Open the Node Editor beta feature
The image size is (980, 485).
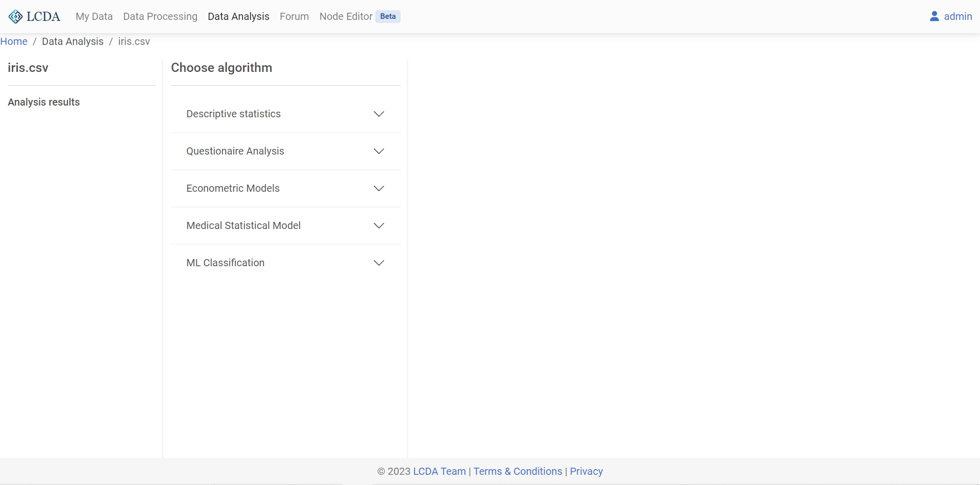[346, 16]
